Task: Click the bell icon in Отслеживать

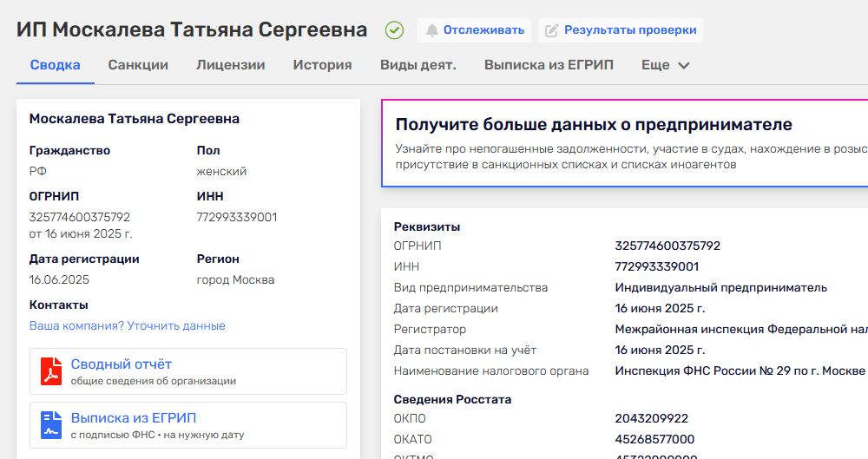Action: click(431, 30)
